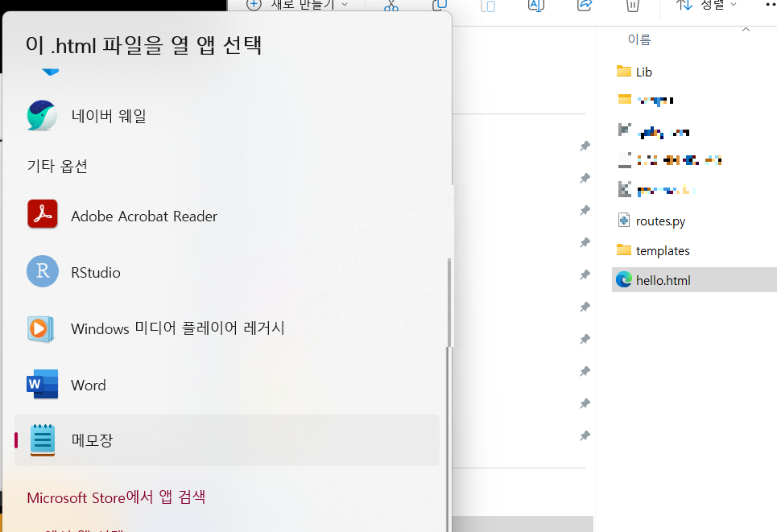Click the Delete trash icon in Explorer

pos(633,6)
